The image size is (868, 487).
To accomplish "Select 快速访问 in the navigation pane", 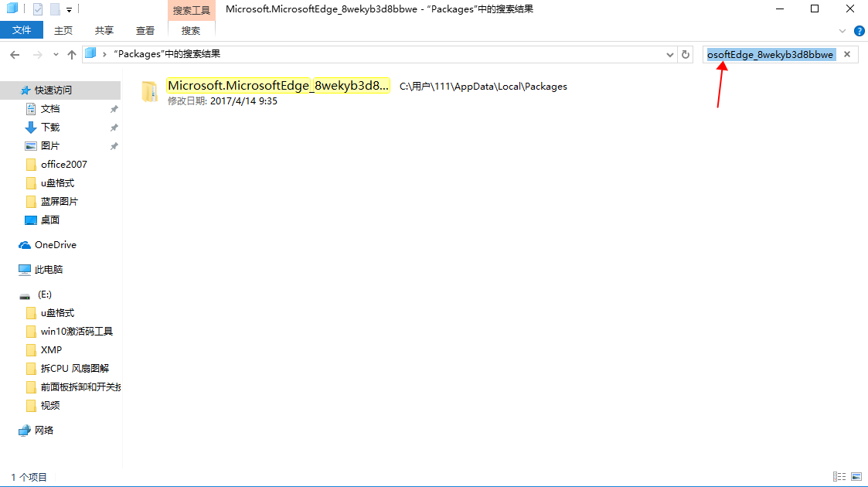I will [x=53, y=90].
